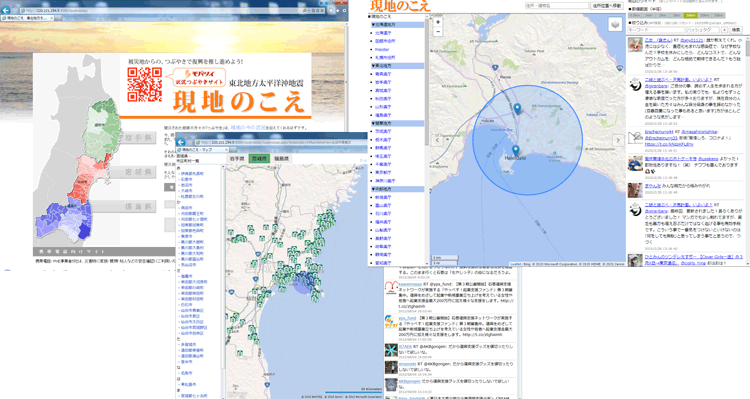Viewport: 750px width, 399px height.
Task: Click the first tweet's flower avatar
Action: coord(635,44)
